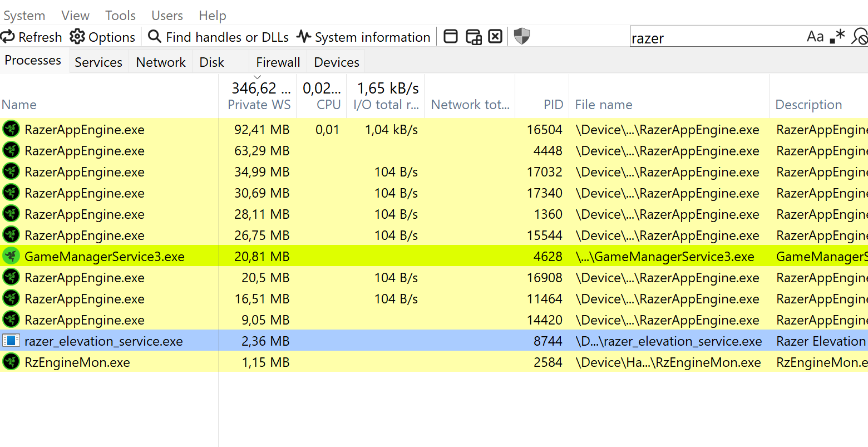Open the System menu

(x=24, y=16)
